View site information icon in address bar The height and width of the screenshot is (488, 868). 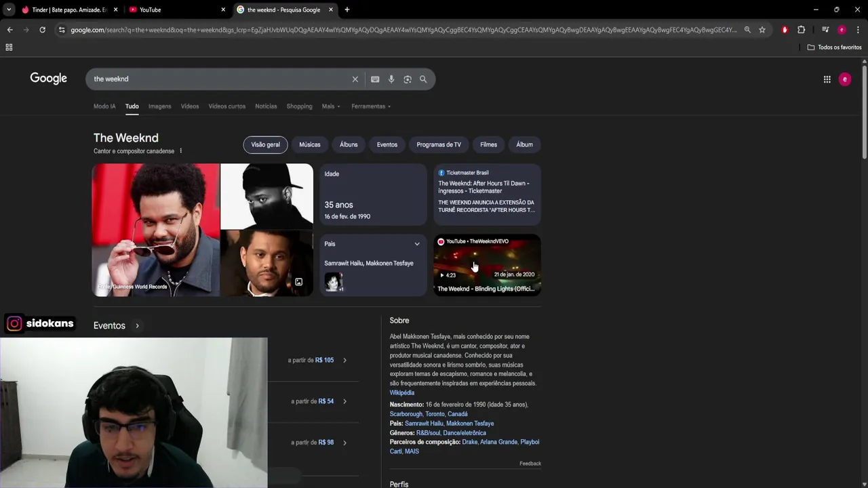click(x=62, y=30)
